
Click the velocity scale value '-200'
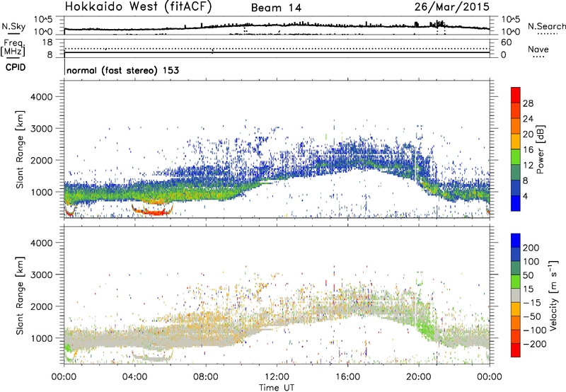pyautogui.click(x=534, y=344)
